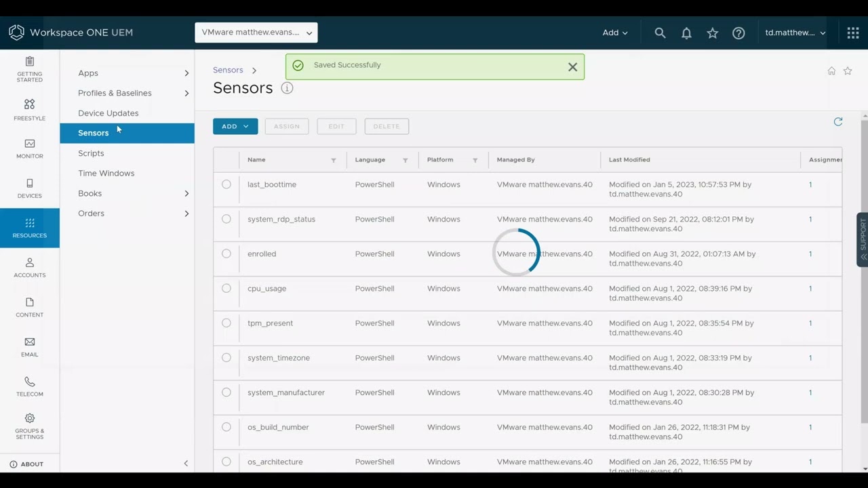Open the help question mark icon
This screenshot has height=488, width=868.
[738, 33]
